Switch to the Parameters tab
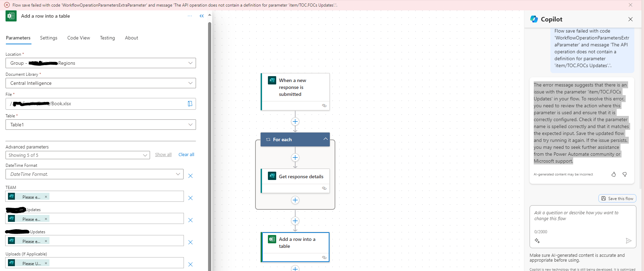 [x=18, y=38]
